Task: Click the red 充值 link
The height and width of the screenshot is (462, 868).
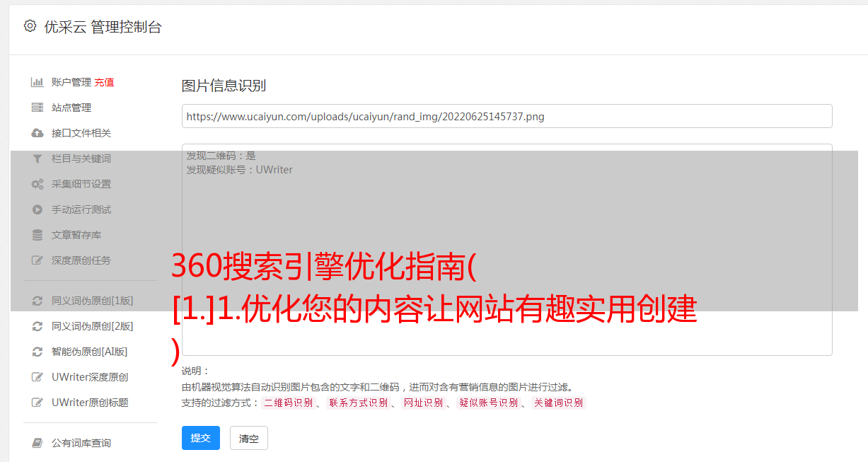Action: pyautogui.click(x=104, y=82)
